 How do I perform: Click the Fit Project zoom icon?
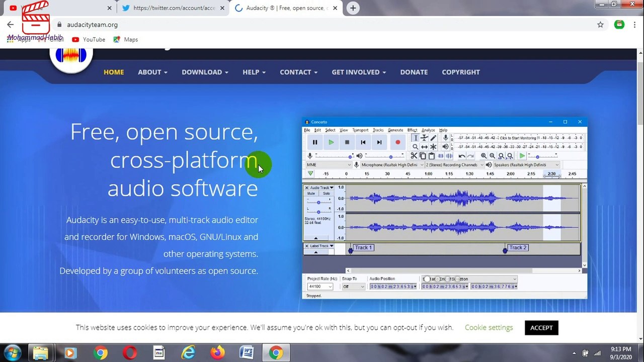(510, 156)
